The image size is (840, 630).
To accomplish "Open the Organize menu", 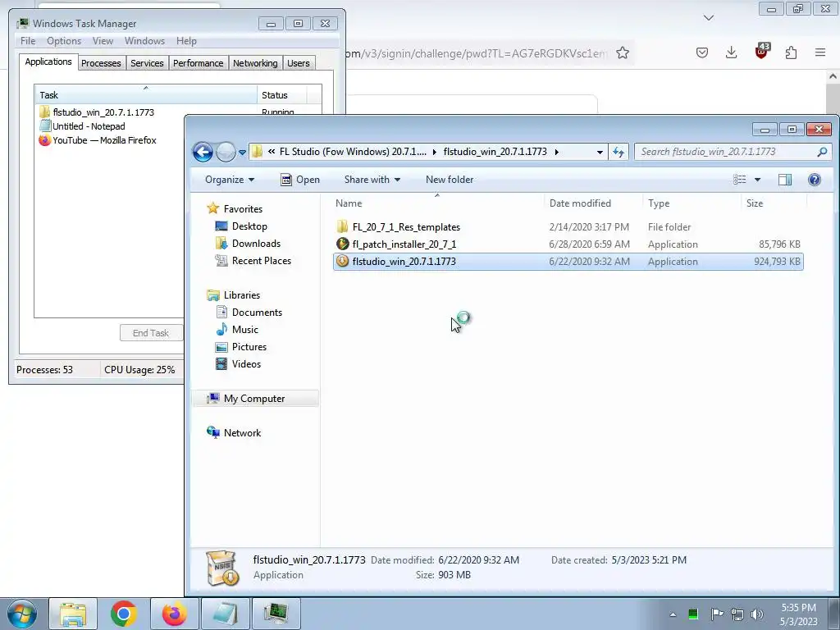I will pyautogui.click(x=230, y=180).
